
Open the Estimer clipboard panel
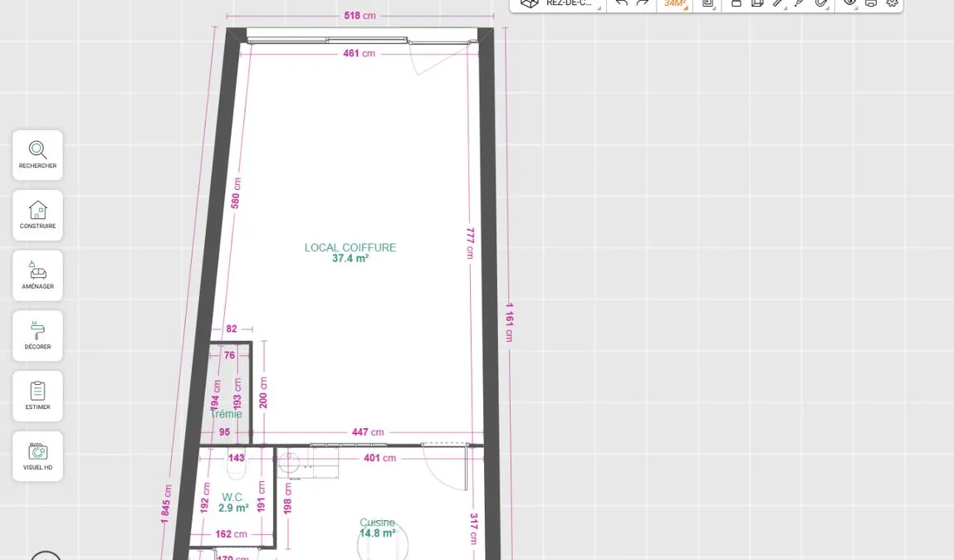(37, 396)
